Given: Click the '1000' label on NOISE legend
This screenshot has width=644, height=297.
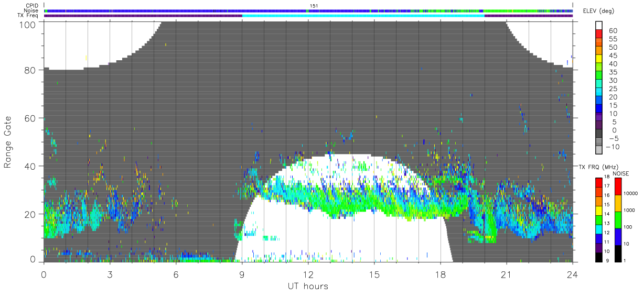Looking at the screenshot, I should tap(629, 210).
